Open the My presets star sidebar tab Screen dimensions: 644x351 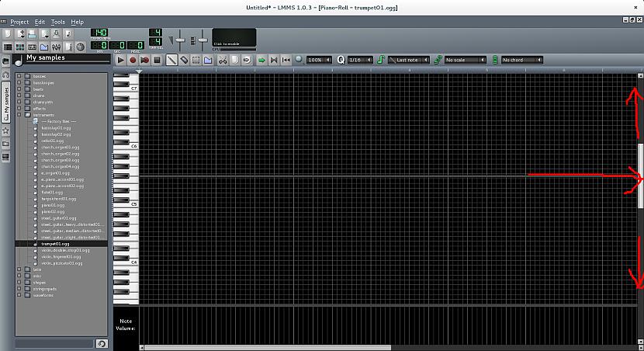(5, 130)
